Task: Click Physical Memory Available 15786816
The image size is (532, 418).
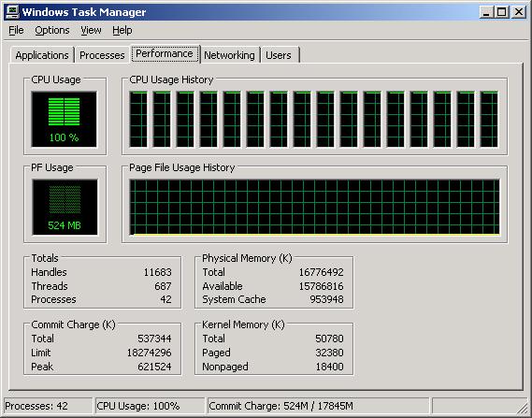Action: [x=321, y=286]
